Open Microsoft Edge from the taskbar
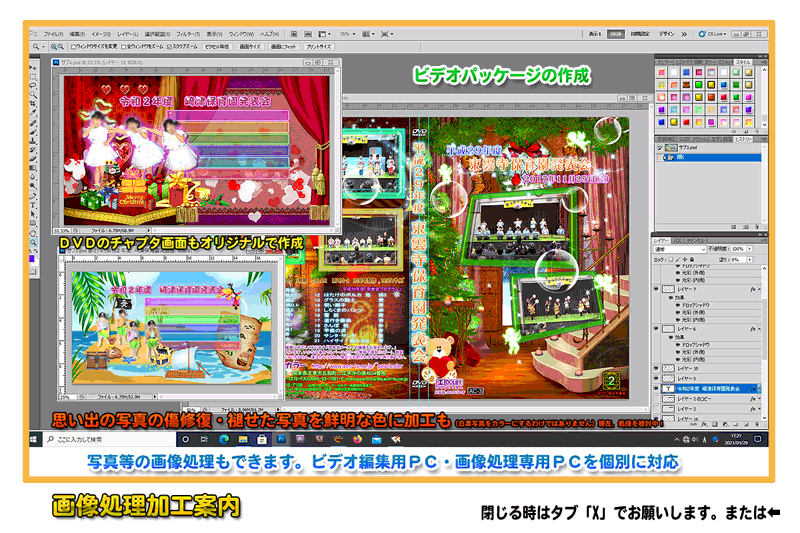This screenshot has height=533, width=800. (224, 439)
